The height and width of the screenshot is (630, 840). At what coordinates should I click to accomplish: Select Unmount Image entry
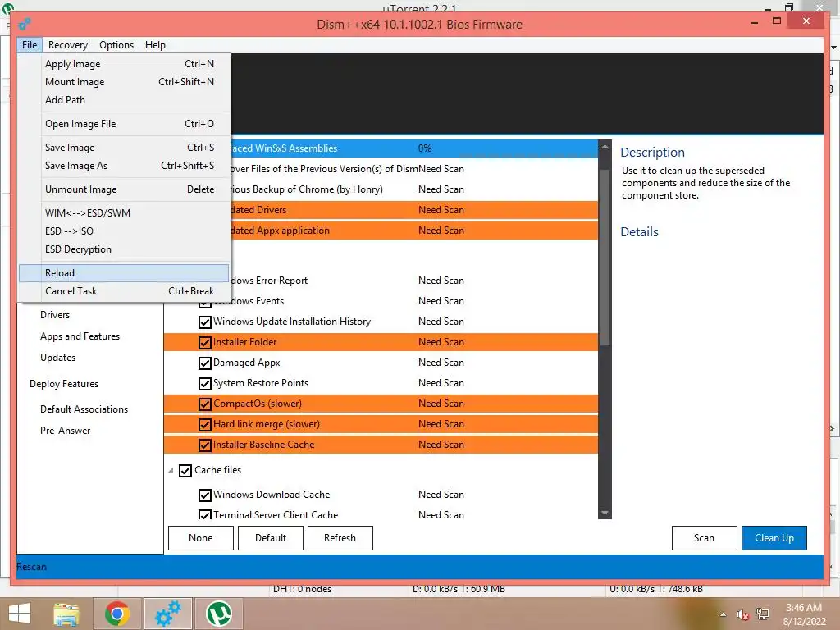click(125, 189)
